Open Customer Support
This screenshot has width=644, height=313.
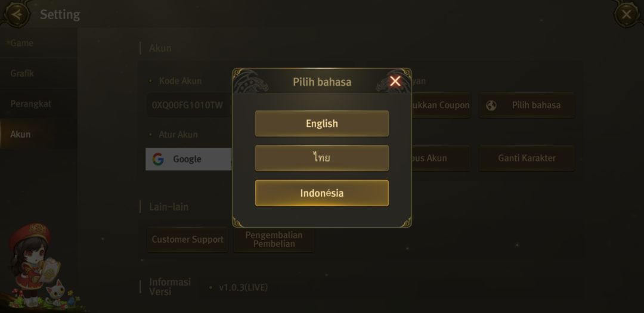pos(187,240)
